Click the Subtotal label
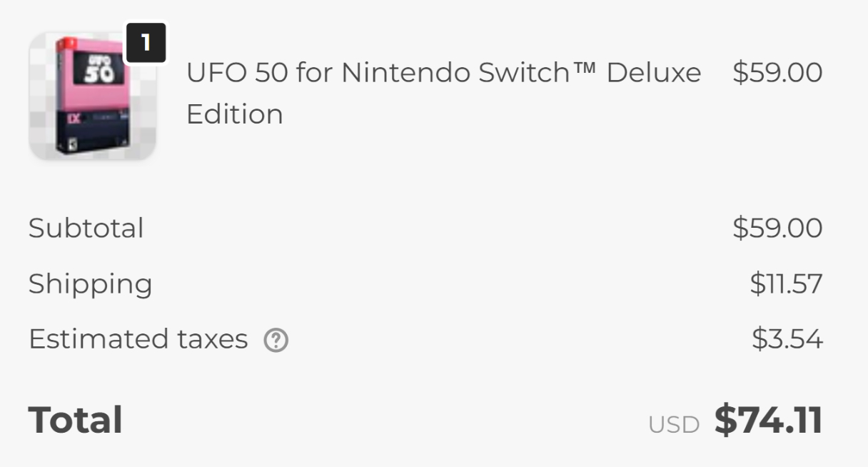 click(x=86, y=229)
